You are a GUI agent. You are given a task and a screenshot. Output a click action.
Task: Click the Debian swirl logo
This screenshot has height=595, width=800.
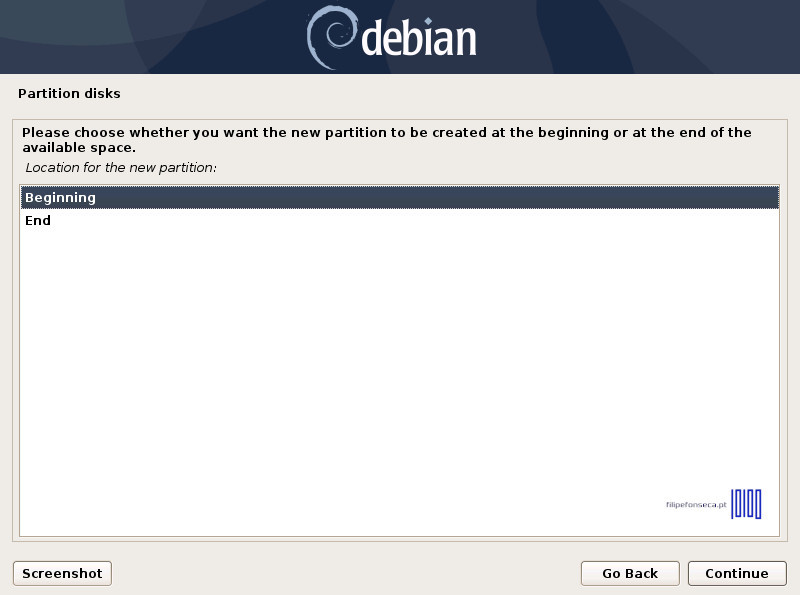[332, 37]
